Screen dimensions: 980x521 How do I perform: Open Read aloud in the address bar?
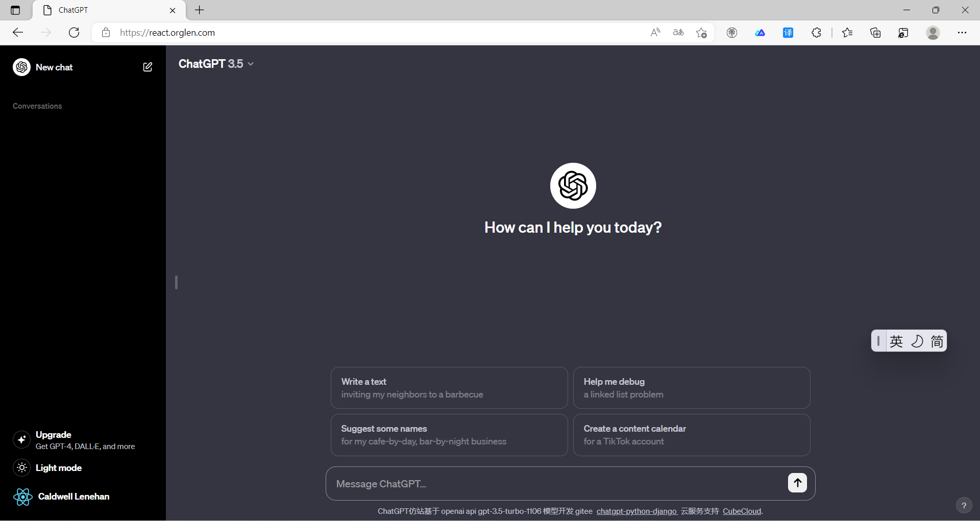655,33
